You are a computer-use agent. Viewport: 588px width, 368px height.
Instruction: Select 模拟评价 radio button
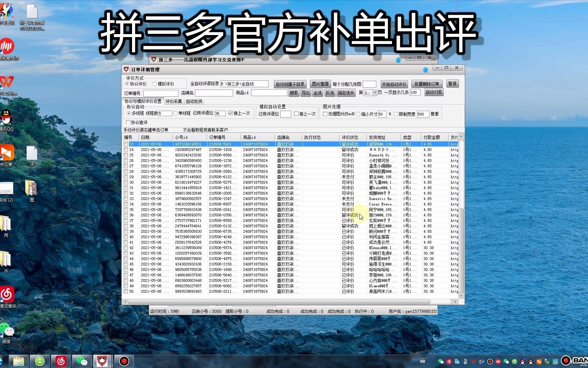point(163,84)
